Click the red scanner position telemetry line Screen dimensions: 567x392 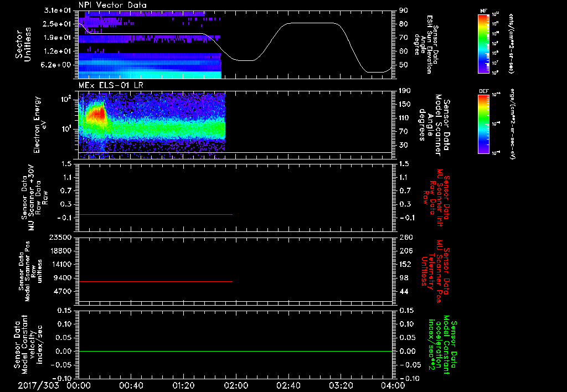tap(156, 281)
